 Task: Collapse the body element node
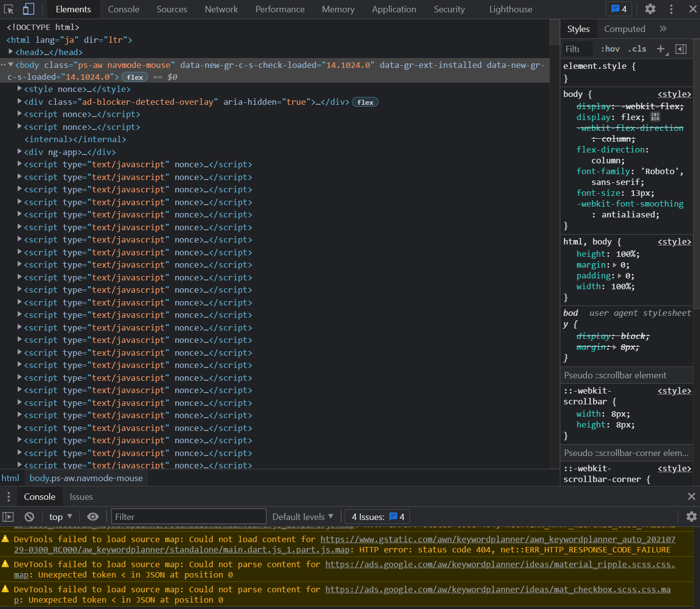pyautogui.click(x=11, y=64)
